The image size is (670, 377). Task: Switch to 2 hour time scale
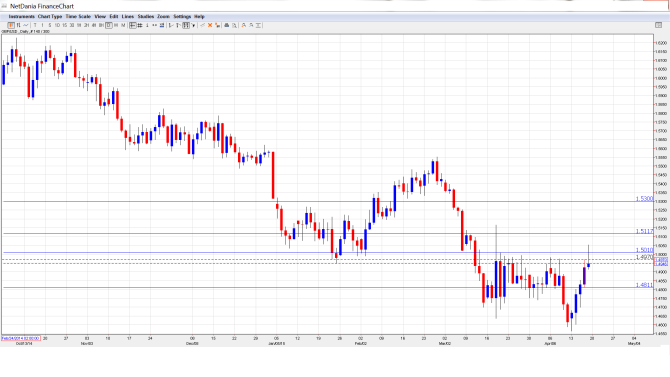coord(86,26)
